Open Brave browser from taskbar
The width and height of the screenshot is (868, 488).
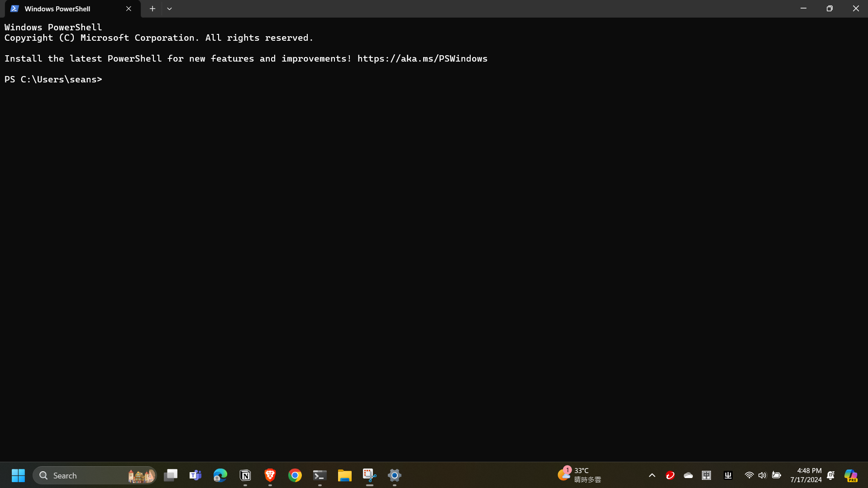[x=270, y=475]
